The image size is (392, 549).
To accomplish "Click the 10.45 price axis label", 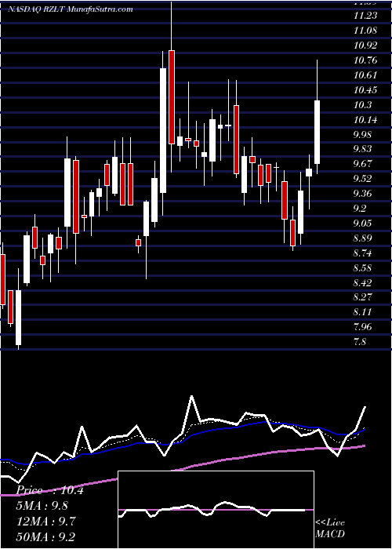I will [365, 90].
